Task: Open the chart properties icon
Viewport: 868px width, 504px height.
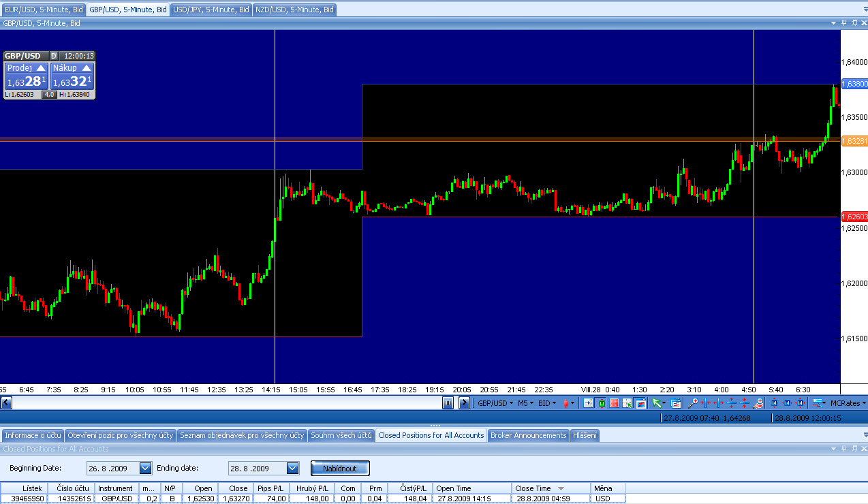Action: click(x=677, y=403)
